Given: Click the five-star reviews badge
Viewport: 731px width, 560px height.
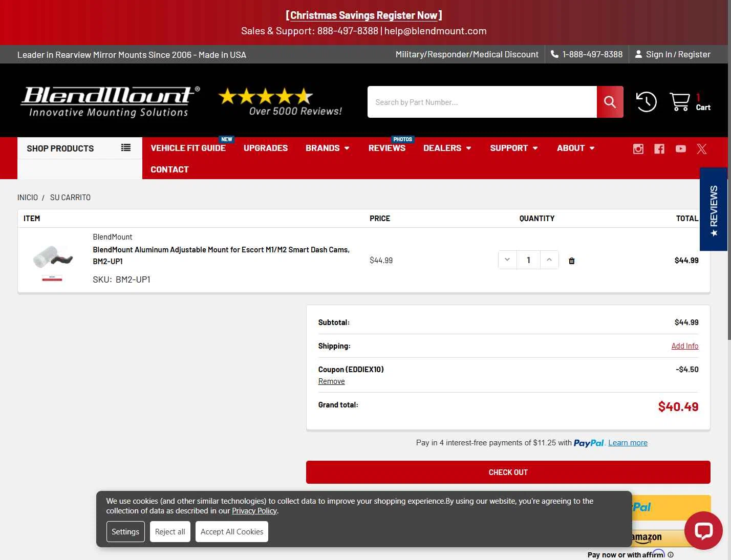Looking at the screenshot, I should pos(279,101).
